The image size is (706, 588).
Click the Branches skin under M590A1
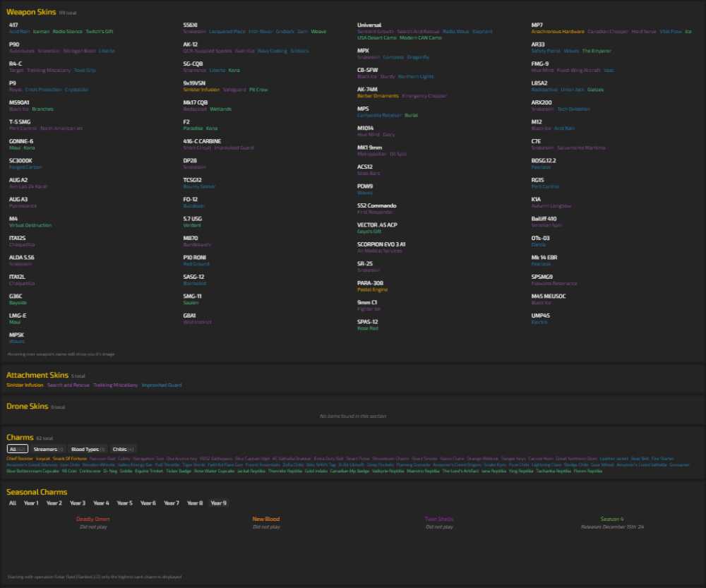click(43, 109)
